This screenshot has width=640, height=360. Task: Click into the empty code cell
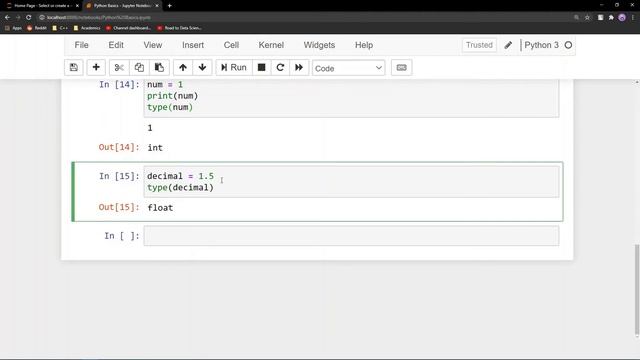[351, 236]
